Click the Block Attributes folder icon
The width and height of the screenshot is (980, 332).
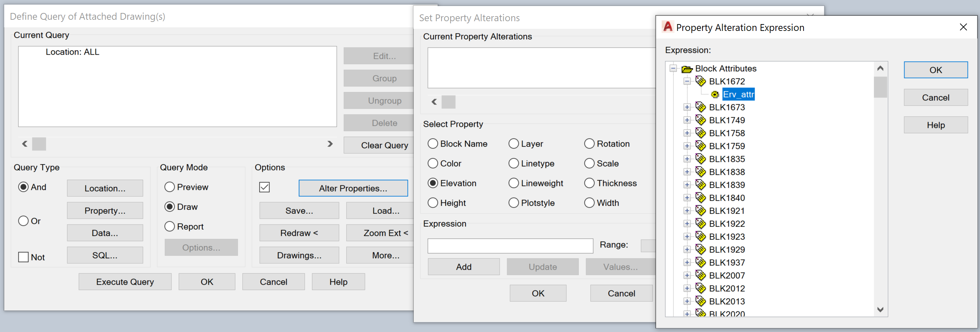687,69
